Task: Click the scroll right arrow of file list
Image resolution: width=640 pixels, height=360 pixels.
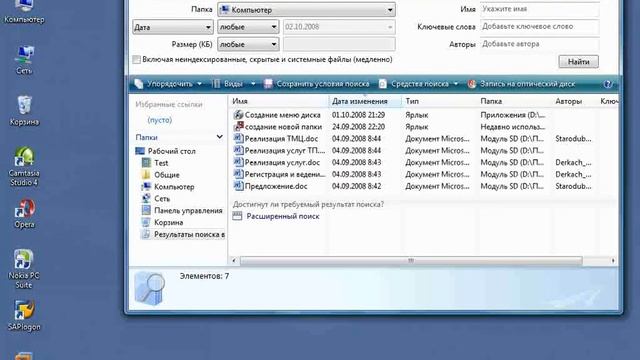Action: point(613,260)
